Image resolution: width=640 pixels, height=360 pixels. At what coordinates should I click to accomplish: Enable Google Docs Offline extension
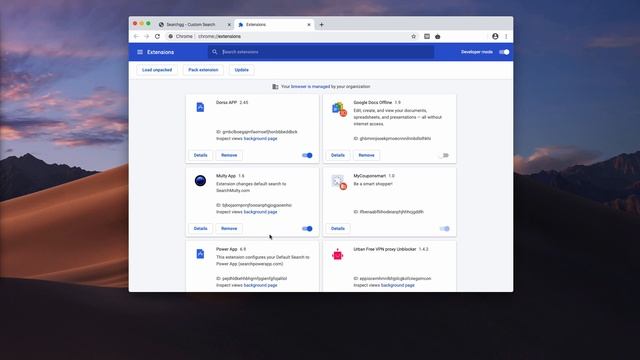coord(445,155)
